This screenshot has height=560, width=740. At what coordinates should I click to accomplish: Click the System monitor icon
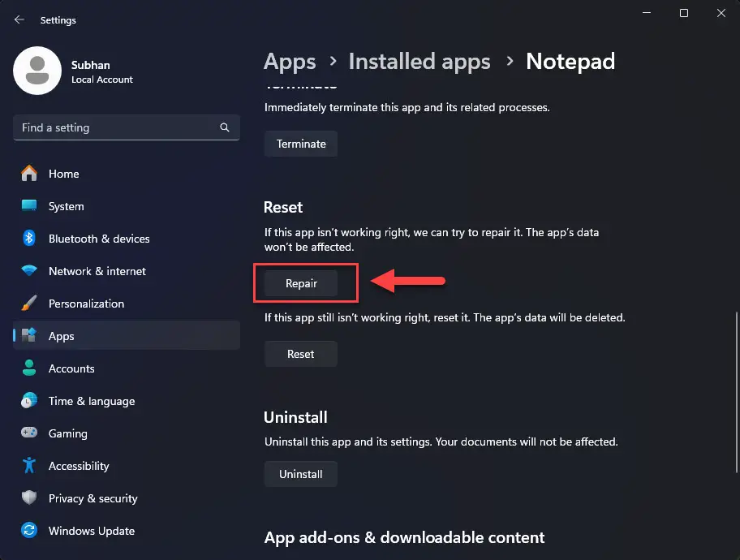pos(29,206)
